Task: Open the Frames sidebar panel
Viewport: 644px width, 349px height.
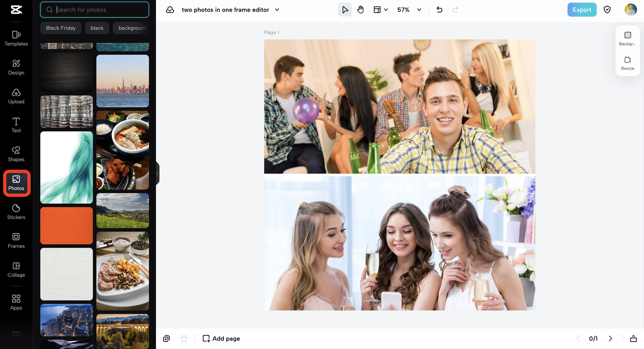Action: 16,241
